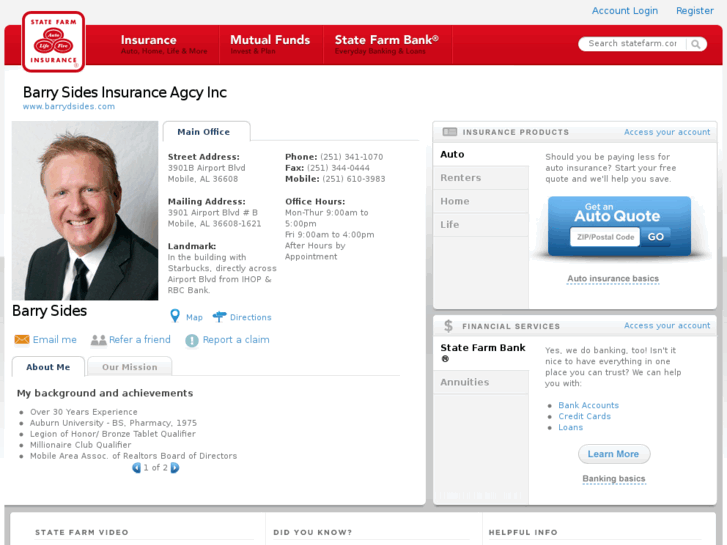The height and width of the screenshot is (545, 727).
Task: Open the Banking basics link
Action: [x=614, y=479]
